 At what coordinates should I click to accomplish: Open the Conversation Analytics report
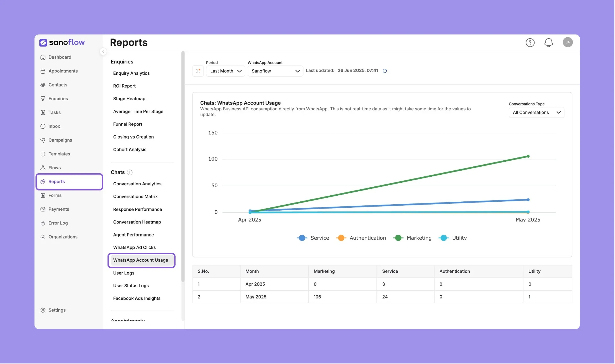(x=137, y=184)
